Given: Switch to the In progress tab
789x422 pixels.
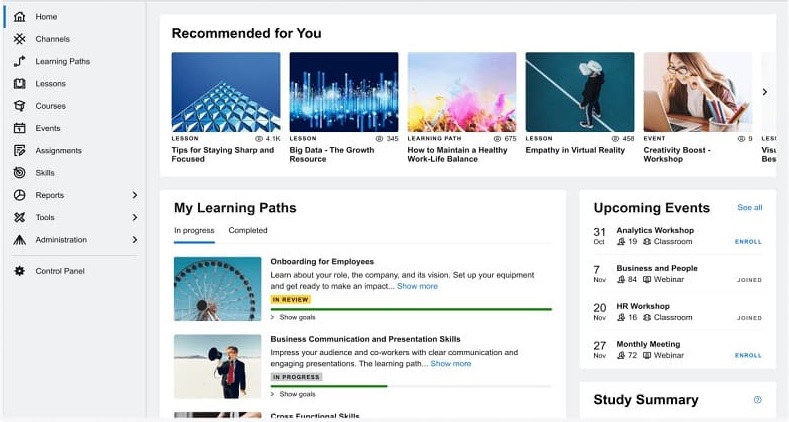Looking at the screenshot, I should pos(194,230).
